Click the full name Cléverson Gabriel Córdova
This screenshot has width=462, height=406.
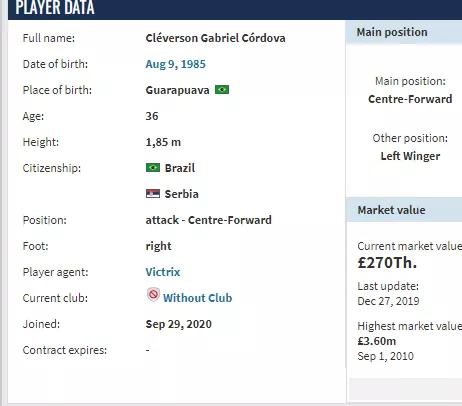point(215,38)
